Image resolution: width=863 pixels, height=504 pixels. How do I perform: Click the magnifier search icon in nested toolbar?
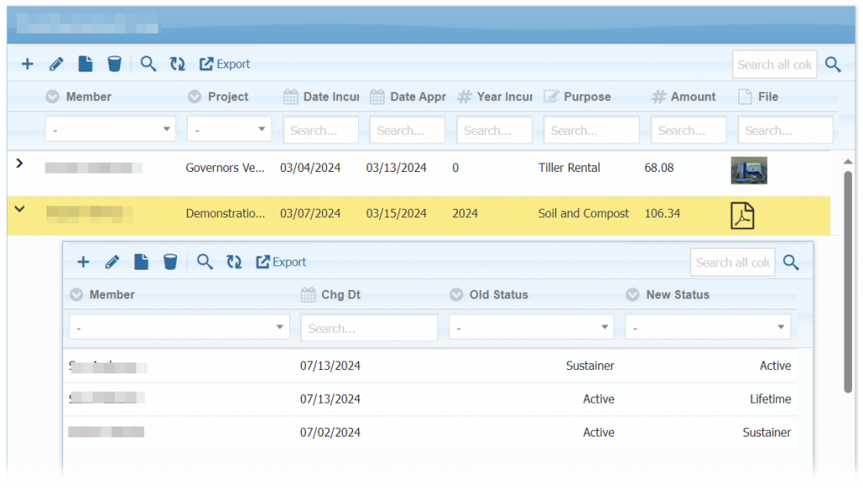point(205,262)
